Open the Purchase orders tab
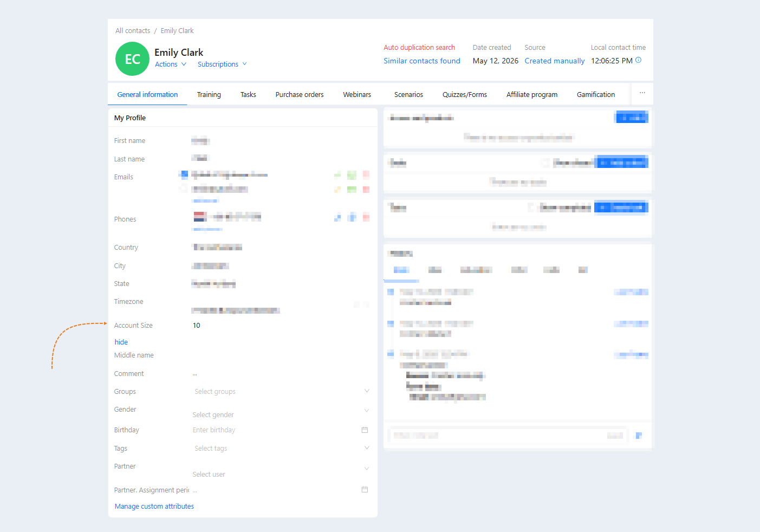The height and width of the screenshot is (532, 760). (x=300, y=94)
